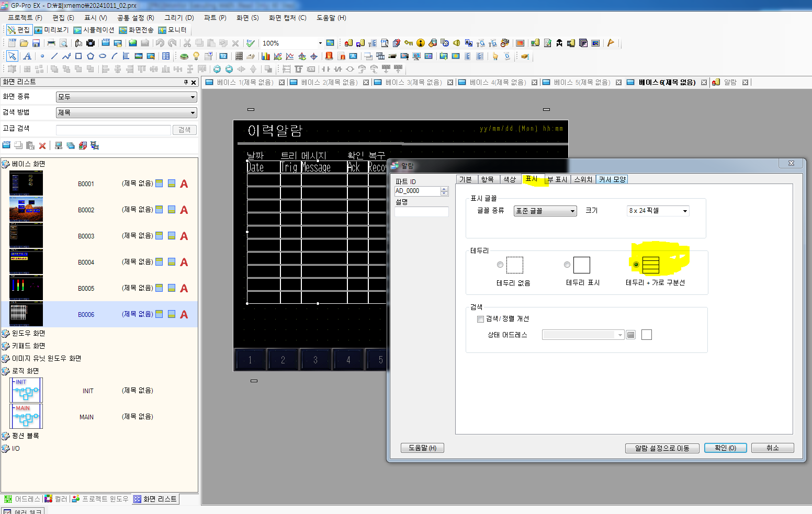Screen dimensions: 812x514
Task: Click the key security toolbar icon
Action: tap(409, 43)
